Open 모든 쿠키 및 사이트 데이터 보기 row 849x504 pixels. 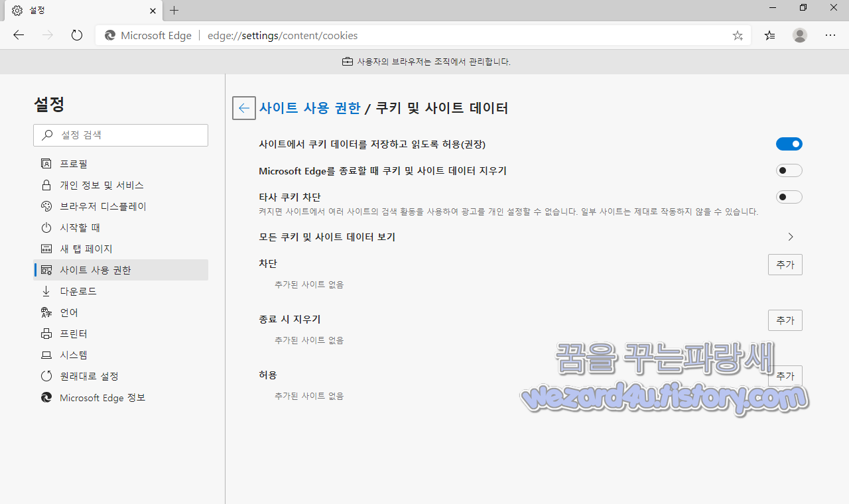[x=531, y=237]
